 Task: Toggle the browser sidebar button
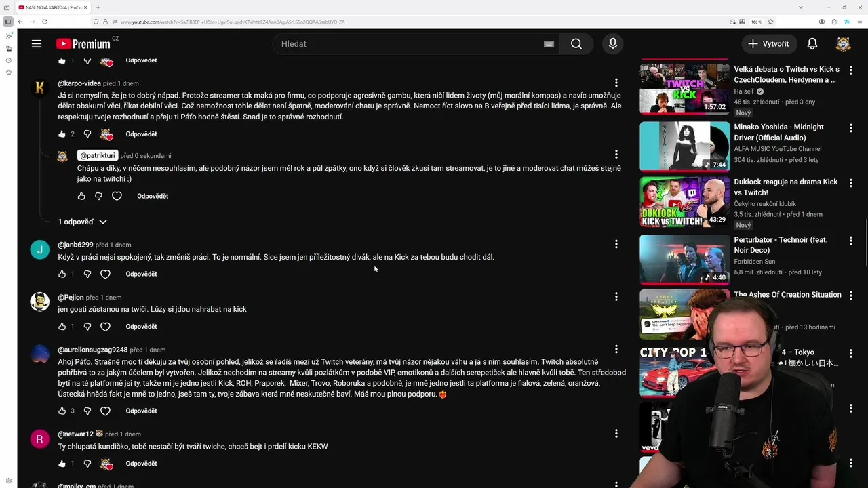(x=7, y=22)
